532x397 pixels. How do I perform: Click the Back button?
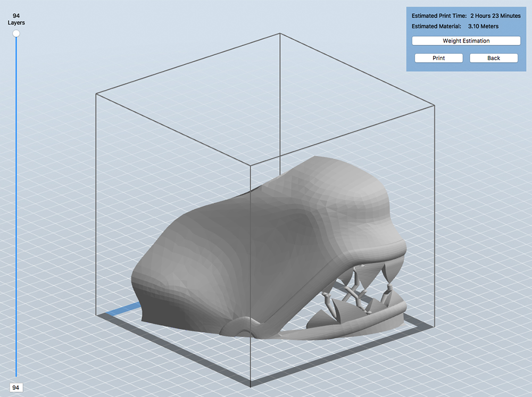tap(493, 58)
